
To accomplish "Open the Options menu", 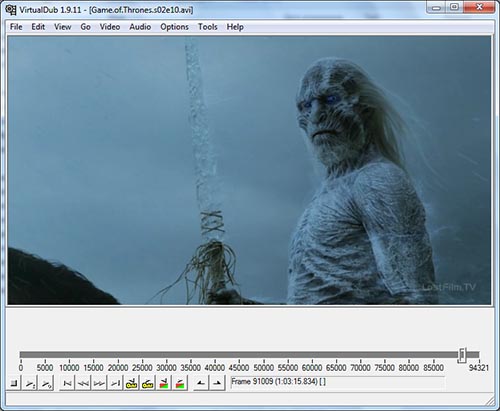I will click(174, 27).
